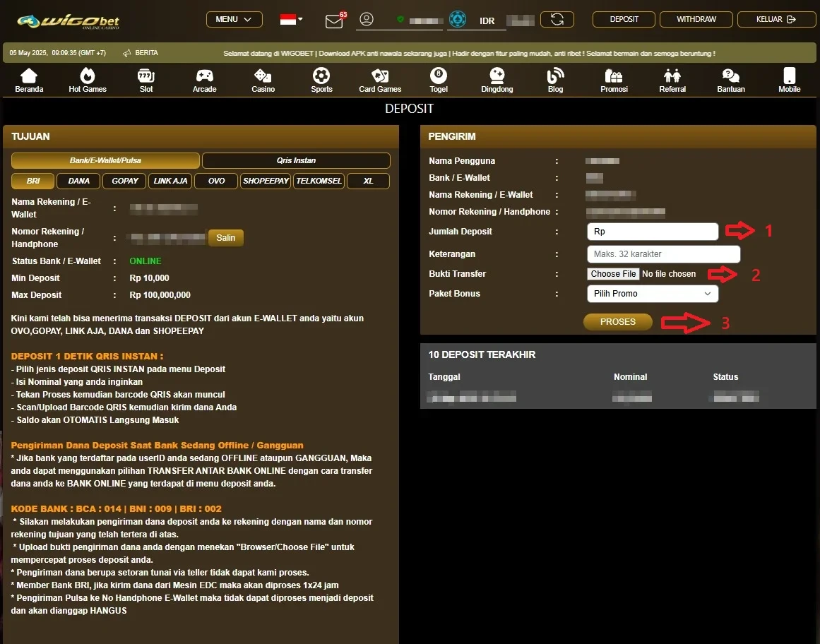This screenshot has width=820, height=644.
Task: Open Hot Games flame icon
Action: tap(88, 76)
